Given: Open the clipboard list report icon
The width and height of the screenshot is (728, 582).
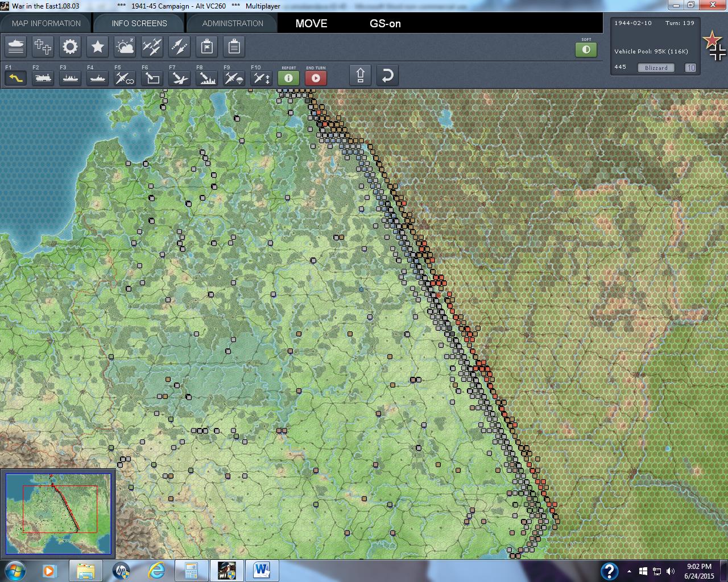Looking at the screenshot, I should point(234,47).
